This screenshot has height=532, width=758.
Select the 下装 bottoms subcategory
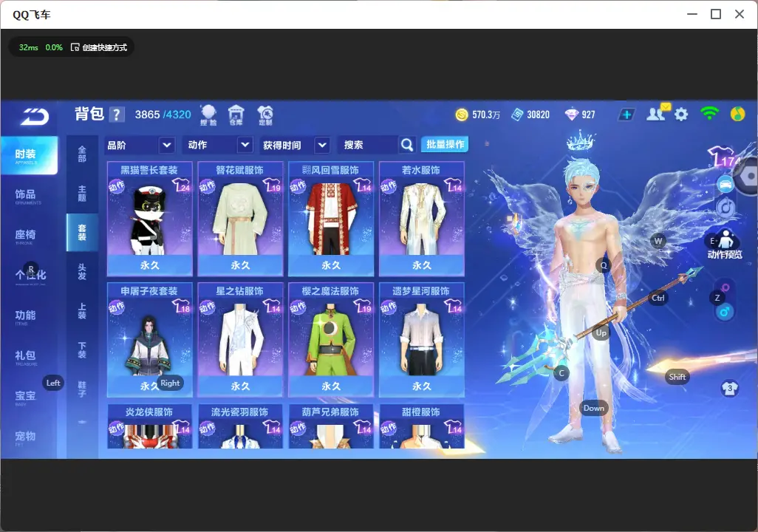[x=82, y=350]
